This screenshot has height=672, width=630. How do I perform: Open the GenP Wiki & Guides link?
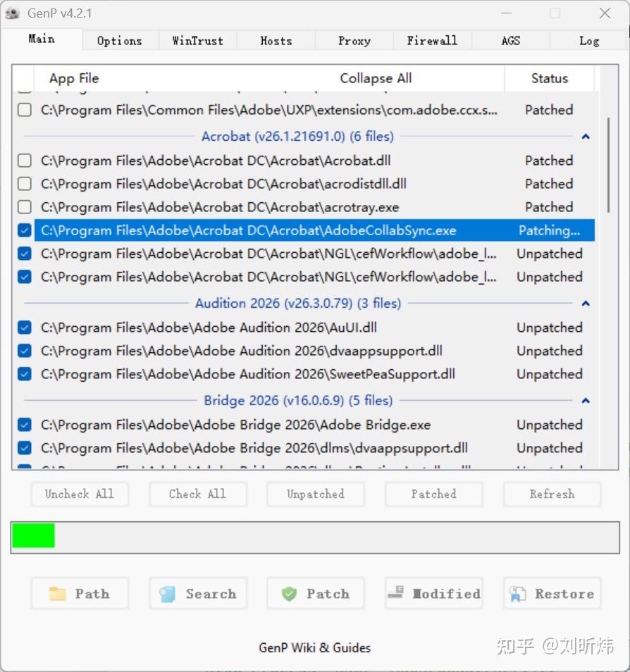(315, 647)
